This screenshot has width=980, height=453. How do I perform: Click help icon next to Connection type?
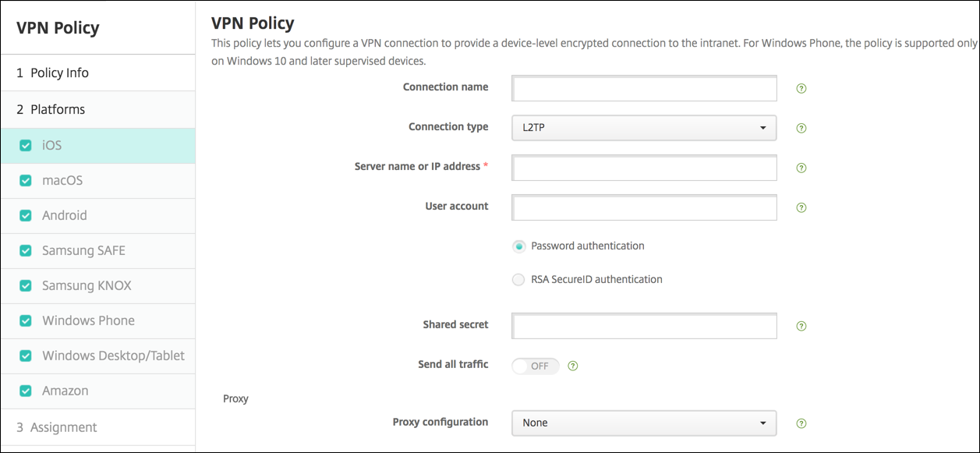[x=801, y=129]
